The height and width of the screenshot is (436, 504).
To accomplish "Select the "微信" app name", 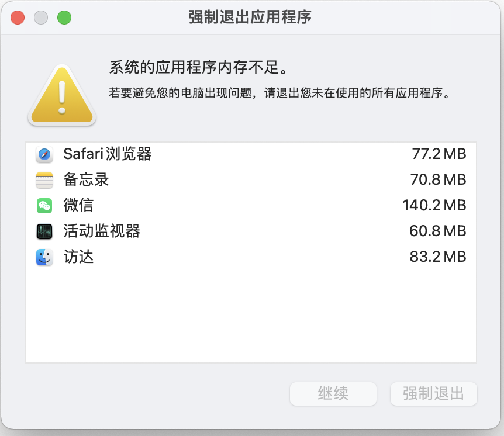I will pos(78,206).
